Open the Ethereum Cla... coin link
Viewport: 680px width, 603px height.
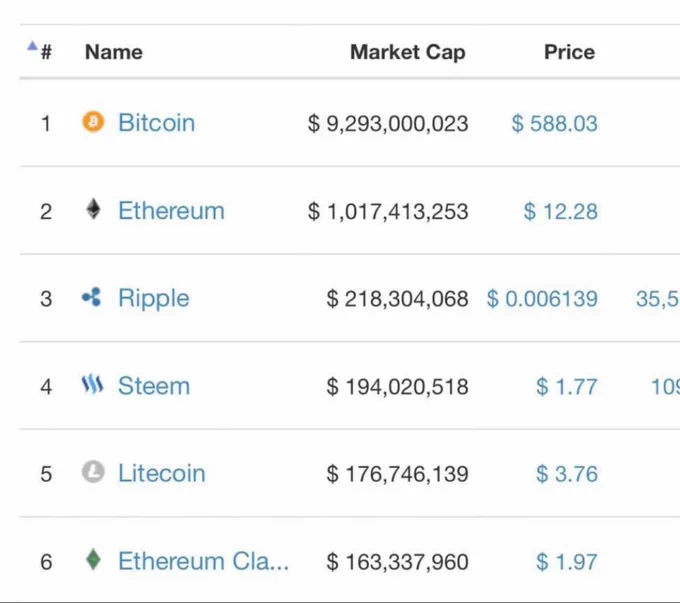pos(203,561)
